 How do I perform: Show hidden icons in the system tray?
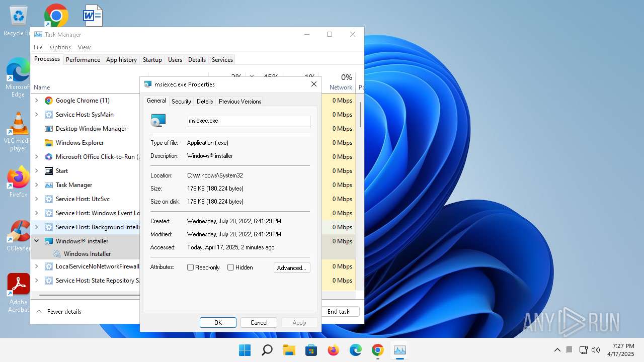(x=557, y=350)
